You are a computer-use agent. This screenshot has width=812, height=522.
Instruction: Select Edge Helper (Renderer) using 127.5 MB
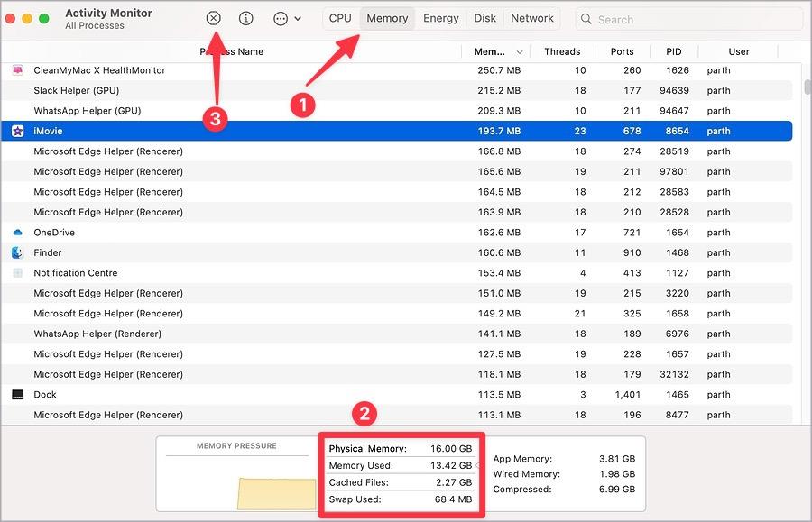pos(397,354)
